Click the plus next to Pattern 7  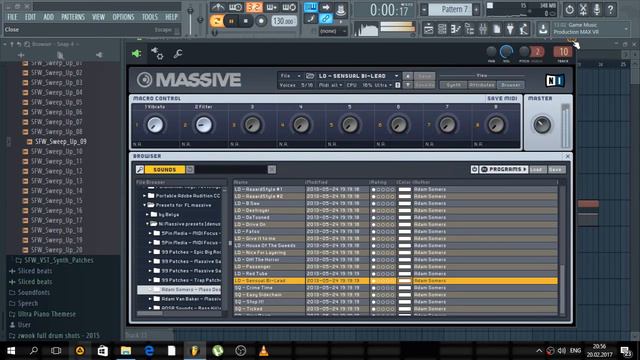coord(476,9)
